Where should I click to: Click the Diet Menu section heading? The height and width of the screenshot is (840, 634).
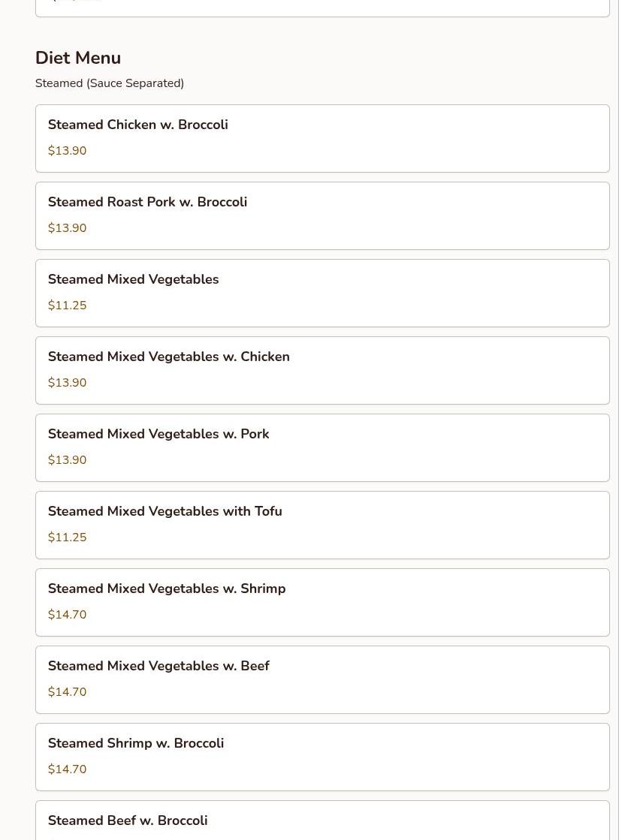coord(78,58)
